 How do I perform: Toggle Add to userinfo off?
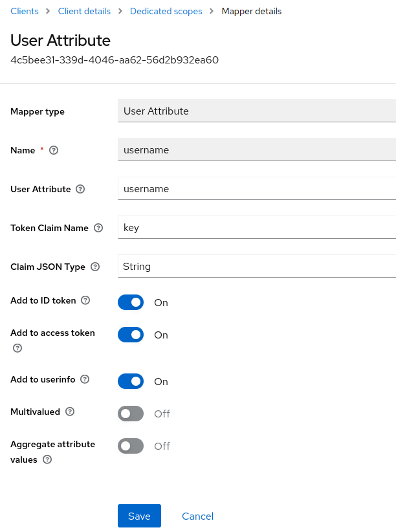(x=131, y=381)
